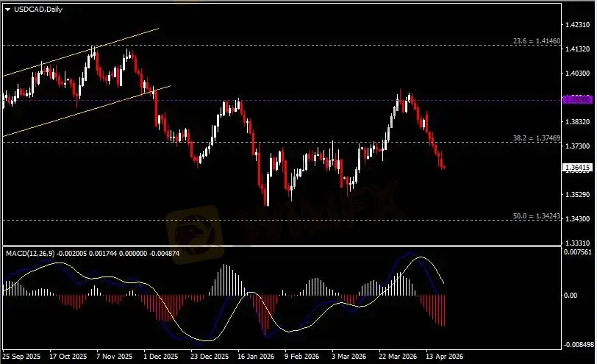Screen dimensions: 597x364
Task: Click the 25 Sep 2025 date label
Action: pyautogui.click(x=22, y=355)
